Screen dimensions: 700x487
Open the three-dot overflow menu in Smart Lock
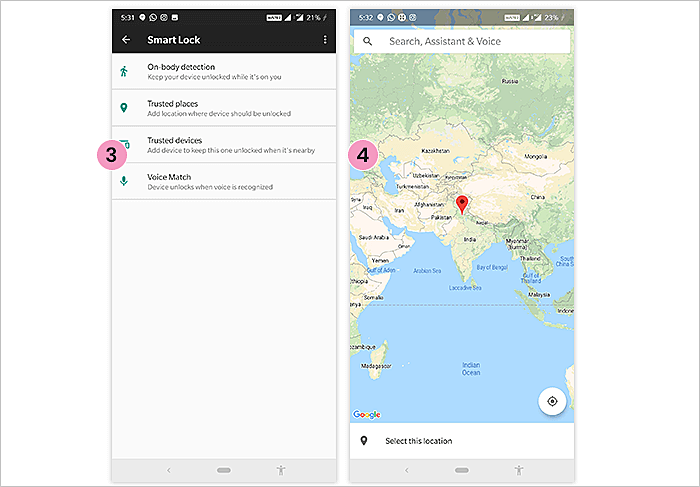click(x=325, y=40)
